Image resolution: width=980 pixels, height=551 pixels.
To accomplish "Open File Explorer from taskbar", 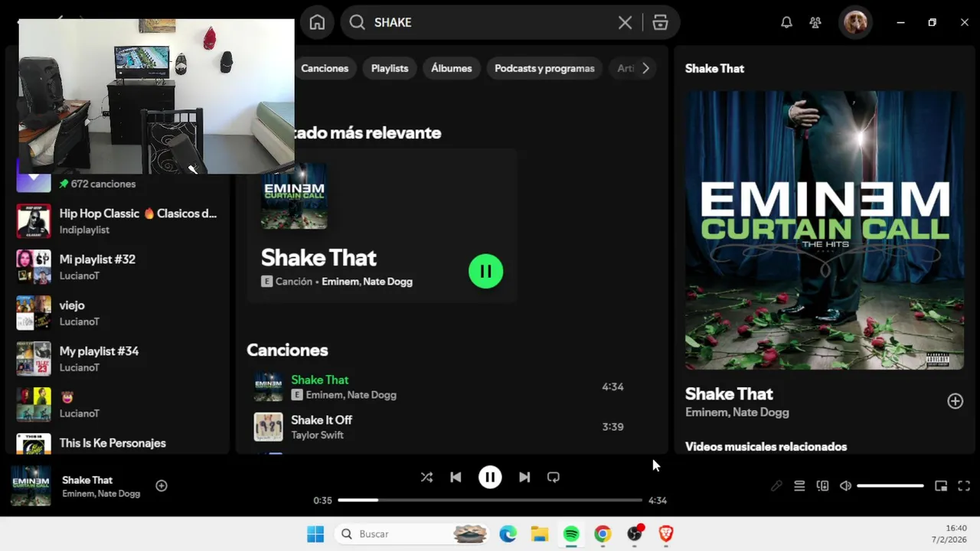I will pyautogui.click(x=540, y=534).
